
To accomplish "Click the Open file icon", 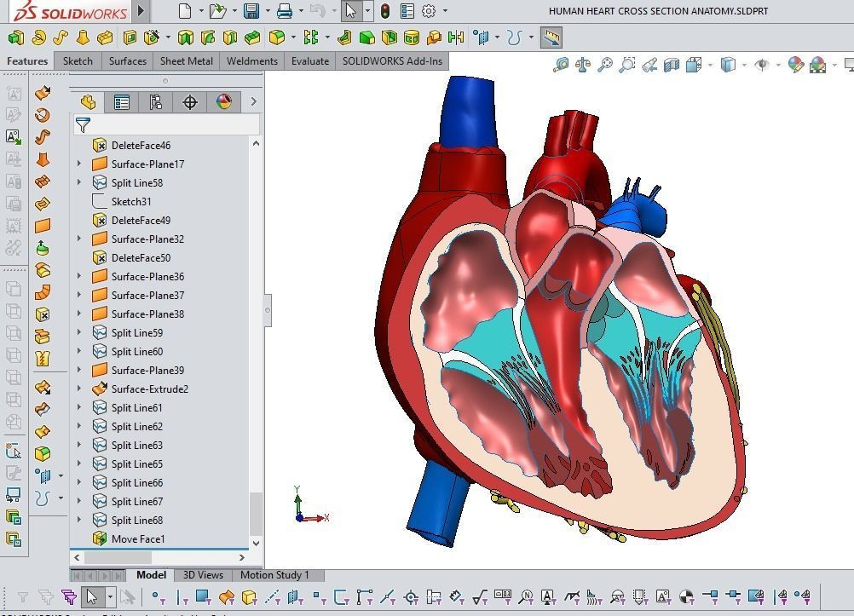I will (x=217, y=11).
